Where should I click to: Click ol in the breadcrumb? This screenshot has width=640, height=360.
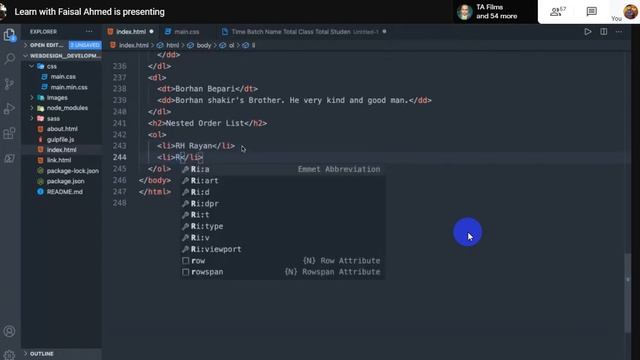click(231, 45)
